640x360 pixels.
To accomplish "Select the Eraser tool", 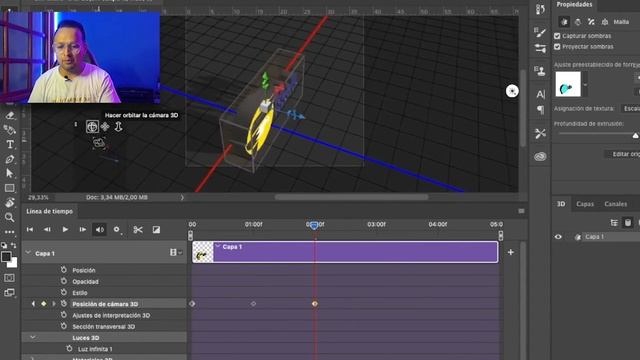I will click(x=9, y=116).
